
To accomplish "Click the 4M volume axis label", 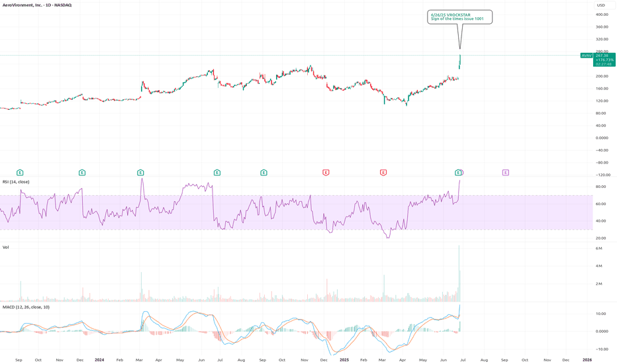I will [x=599, y=266].
